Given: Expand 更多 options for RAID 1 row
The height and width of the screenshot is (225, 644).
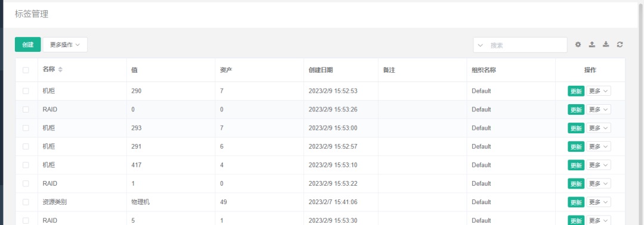Looking at the screenshot, I should (599, 183).
